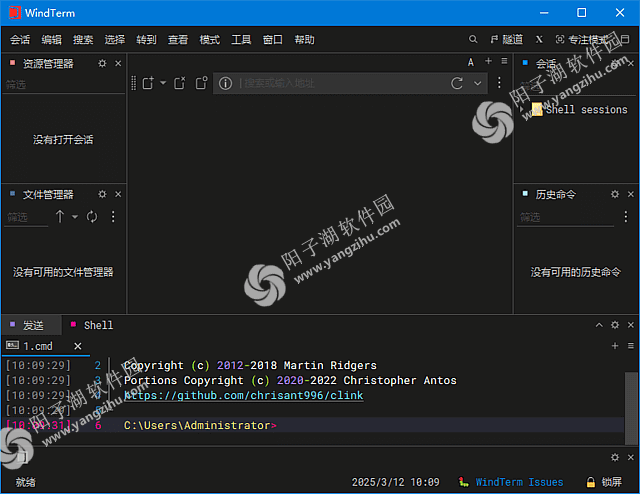The height and width of the screenshot is (494, 640).
Task: Enable 专注模式 focus mode
Action: (x=582, y=39)
